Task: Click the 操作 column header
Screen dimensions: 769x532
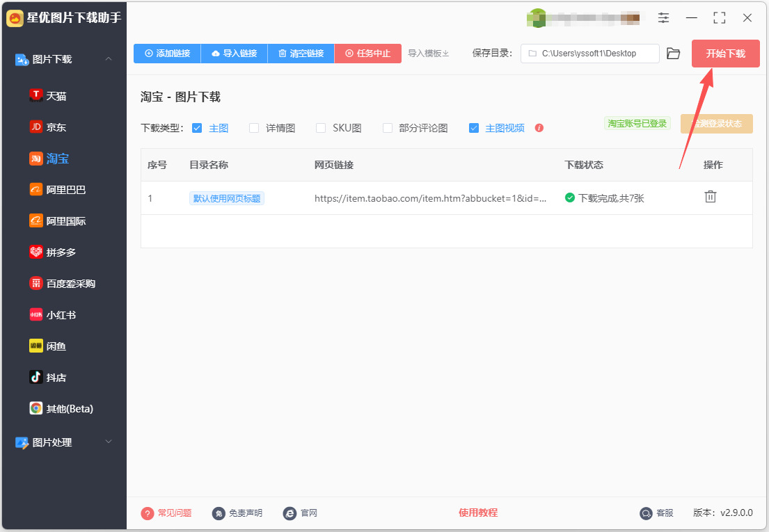Action: coord(713,165)
